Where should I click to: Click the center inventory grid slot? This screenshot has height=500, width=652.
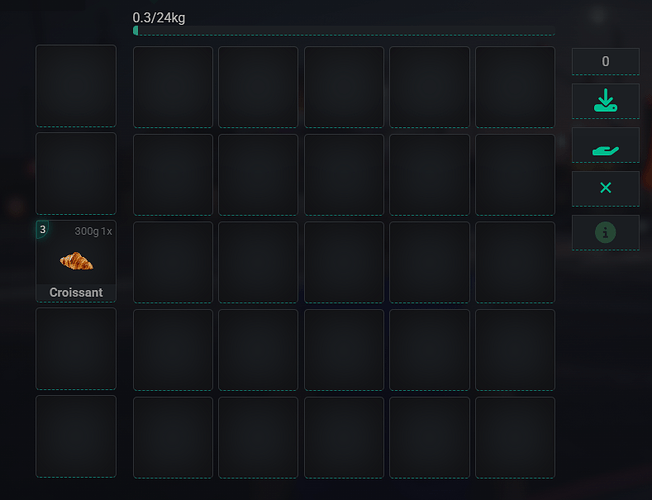(x=344, y=262)
